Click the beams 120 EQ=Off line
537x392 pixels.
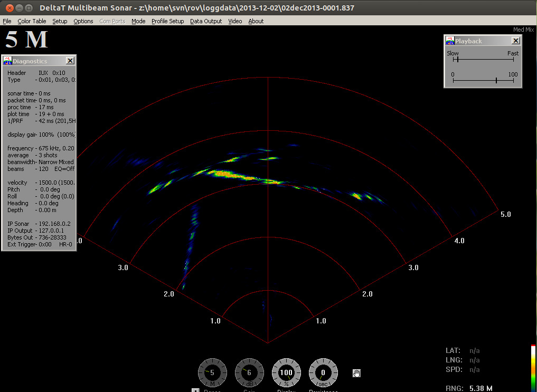pyautogui.click(x=41, y=169)
